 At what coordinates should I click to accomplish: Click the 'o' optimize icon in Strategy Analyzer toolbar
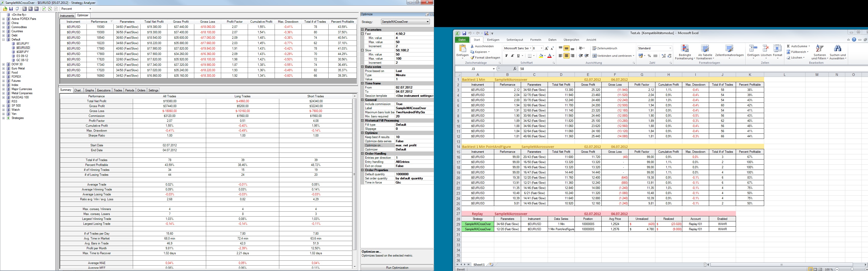click(x=30, y=9)
